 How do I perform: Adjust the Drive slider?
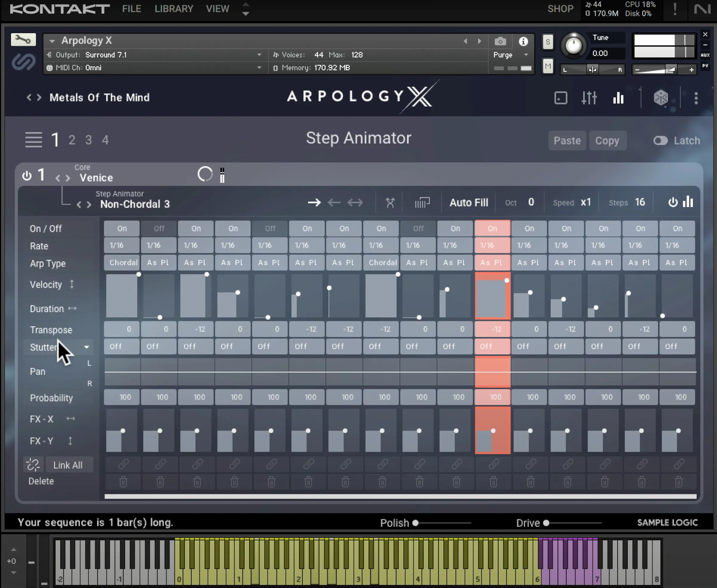[573, 523]
